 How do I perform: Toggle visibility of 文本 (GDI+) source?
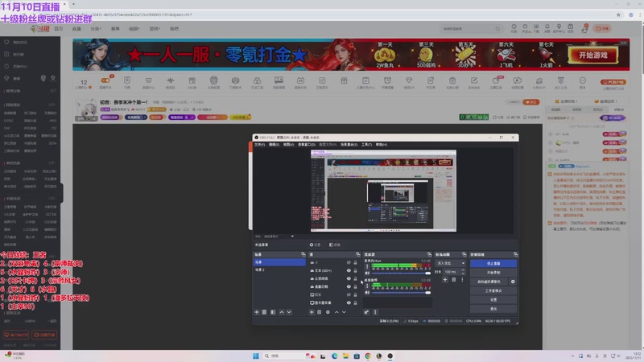pyautogui.click(x=349, y=271)
